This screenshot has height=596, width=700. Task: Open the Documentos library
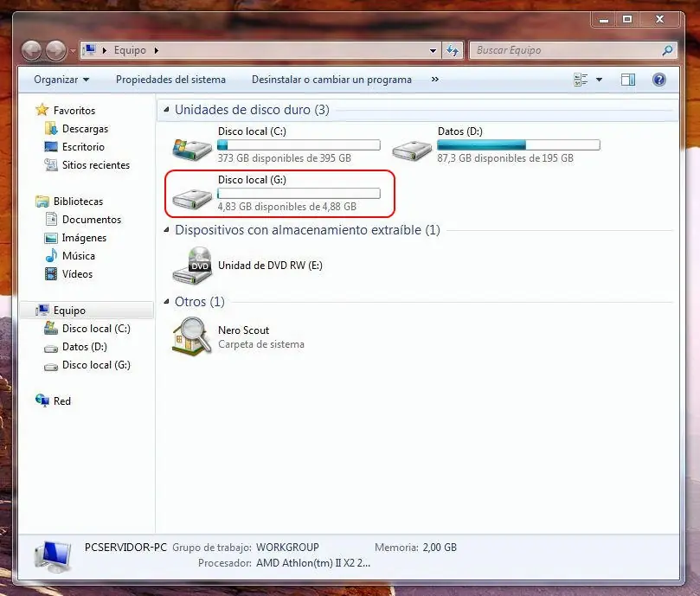[92, 220]
